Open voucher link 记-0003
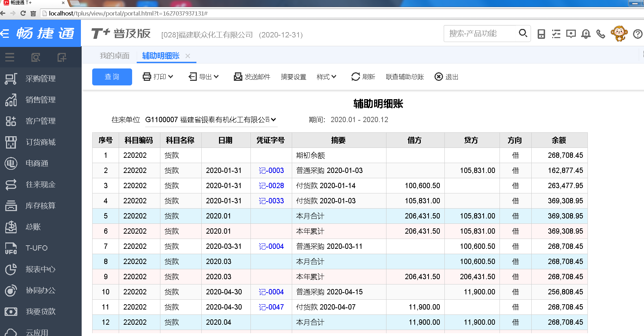This screenshot has width=644, height=336. (271, 170)
